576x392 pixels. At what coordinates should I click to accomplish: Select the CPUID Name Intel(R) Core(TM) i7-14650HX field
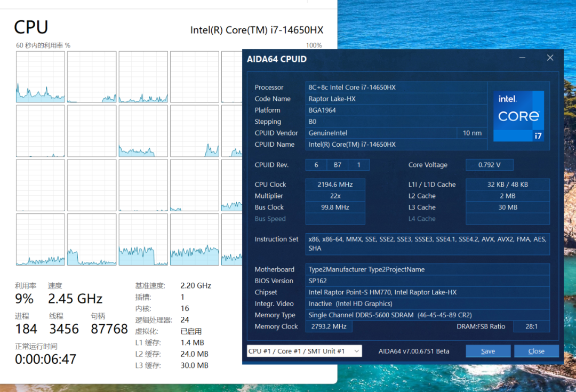(x=396, y=145)
